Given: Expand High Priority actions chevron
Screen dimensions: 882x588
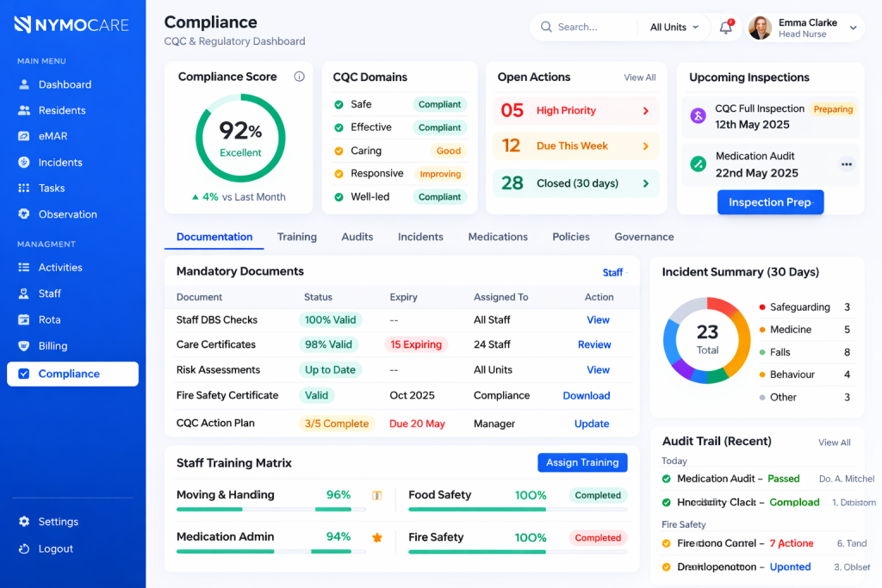Looking at the screenshot, I should tap(646, 111).
